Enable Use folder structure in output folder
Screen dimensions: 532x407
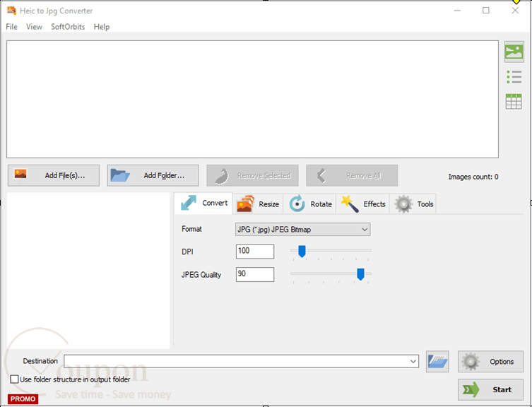(14, 379)
